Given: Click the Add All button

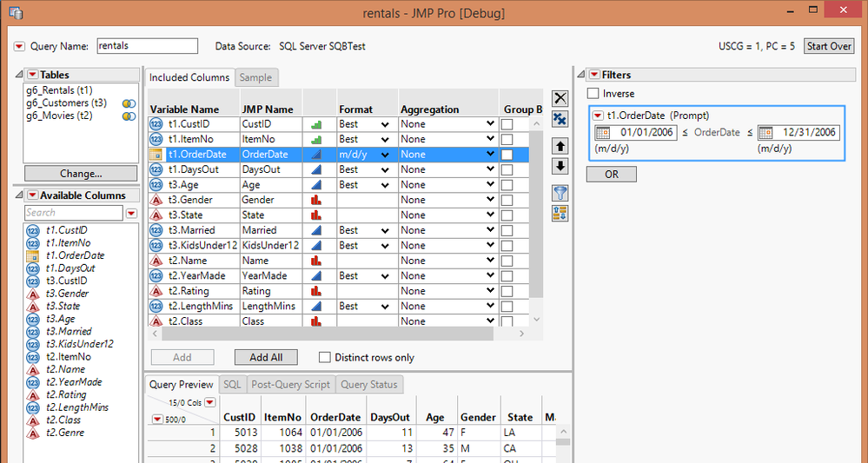Looking at the screenshot, I should click(x=266, y=357).
